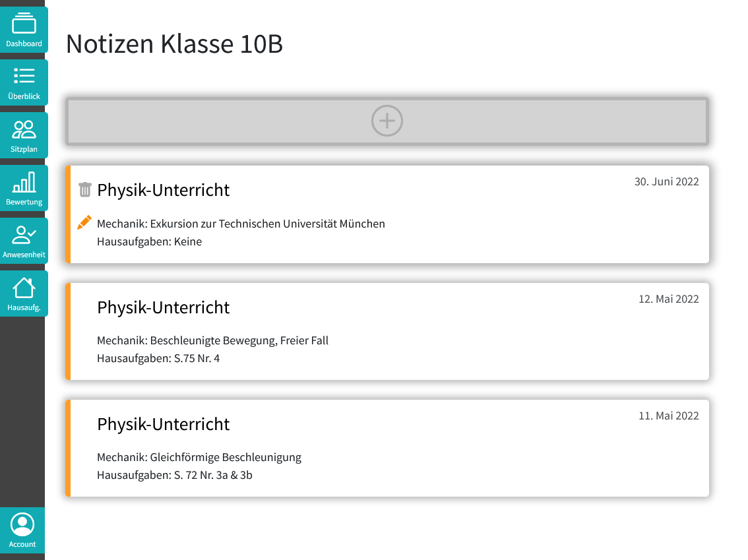Click the Mechanik: Gleichförmige Beschleunigung line
Viewport: 748px width, 560px height.
199,457
